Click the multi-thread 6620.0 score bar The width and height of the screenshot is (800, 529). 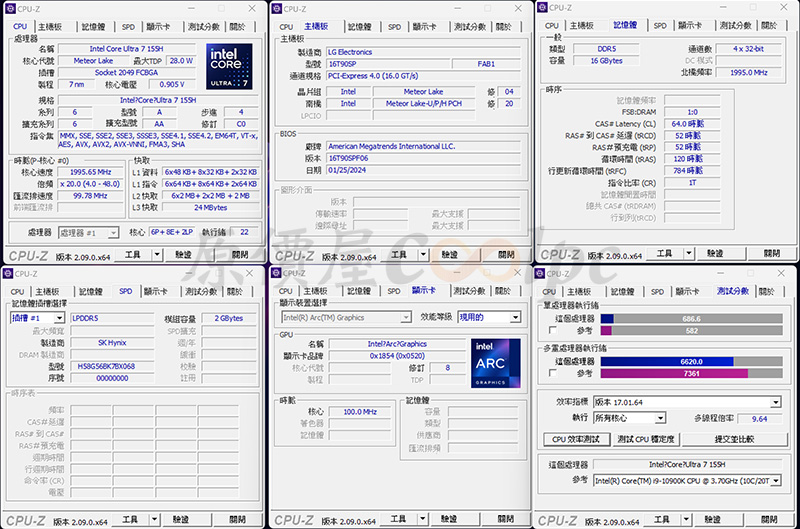691,361
